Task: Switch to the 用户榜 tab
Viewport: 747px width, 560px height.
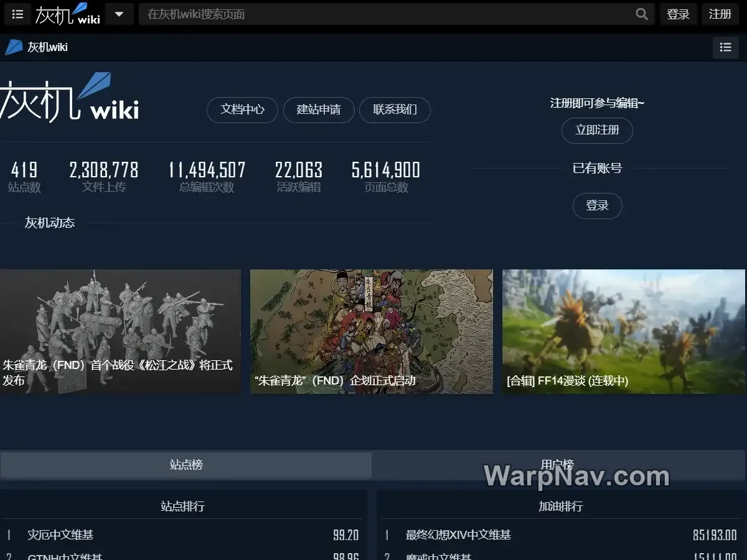Action: (x=558, y=465)
